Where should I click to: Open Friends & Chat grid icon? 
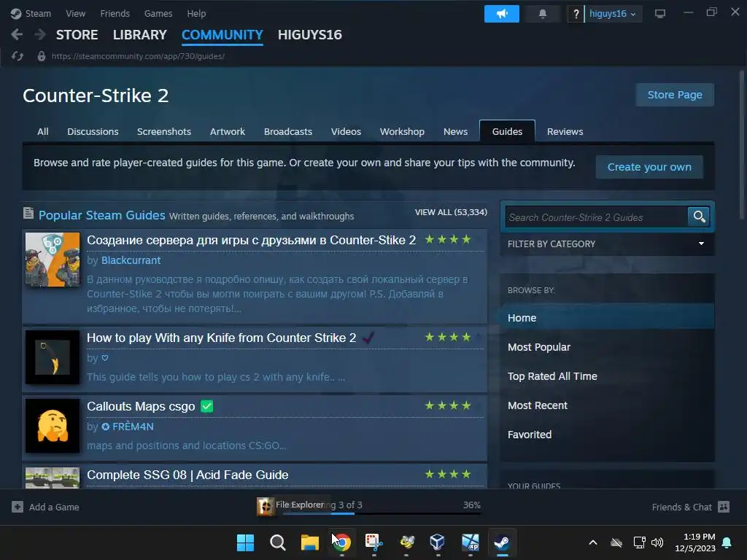pos(724,507)
